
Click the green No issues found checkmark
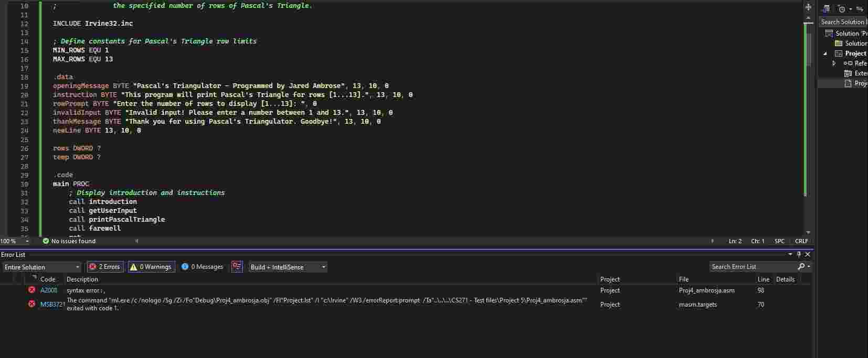click(46, 241)
